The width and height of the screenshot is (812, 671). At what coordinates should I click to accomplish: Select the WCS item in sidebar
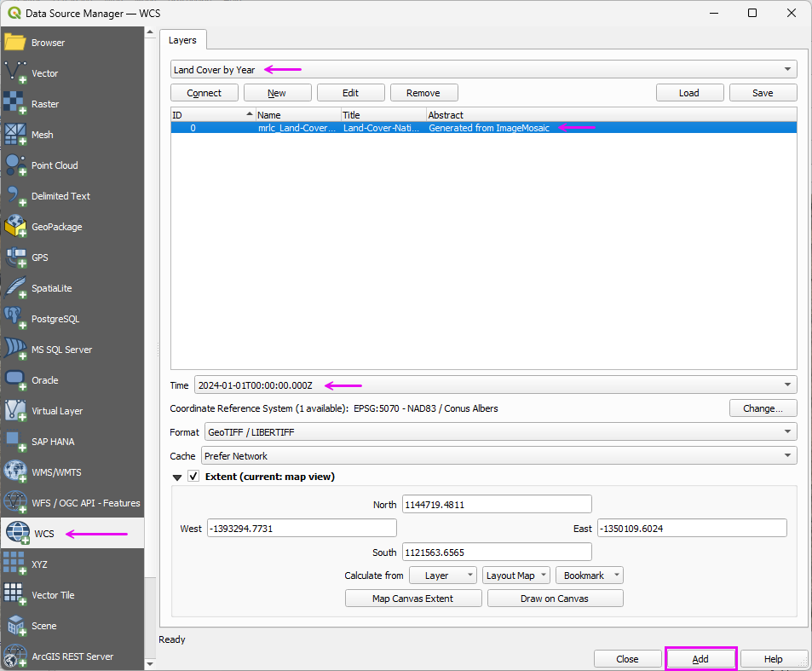coord(44,534)
